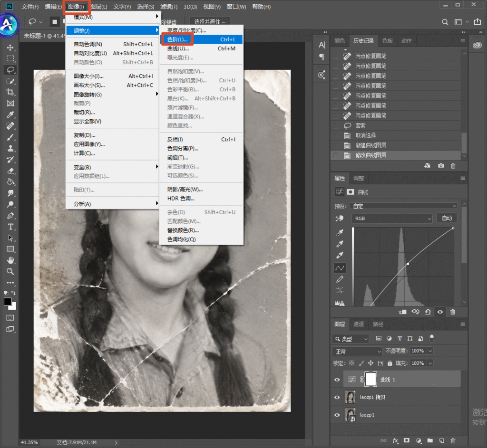487x448 pixels.
Task: Click the share icon at top right
Action: coord(477,22)
